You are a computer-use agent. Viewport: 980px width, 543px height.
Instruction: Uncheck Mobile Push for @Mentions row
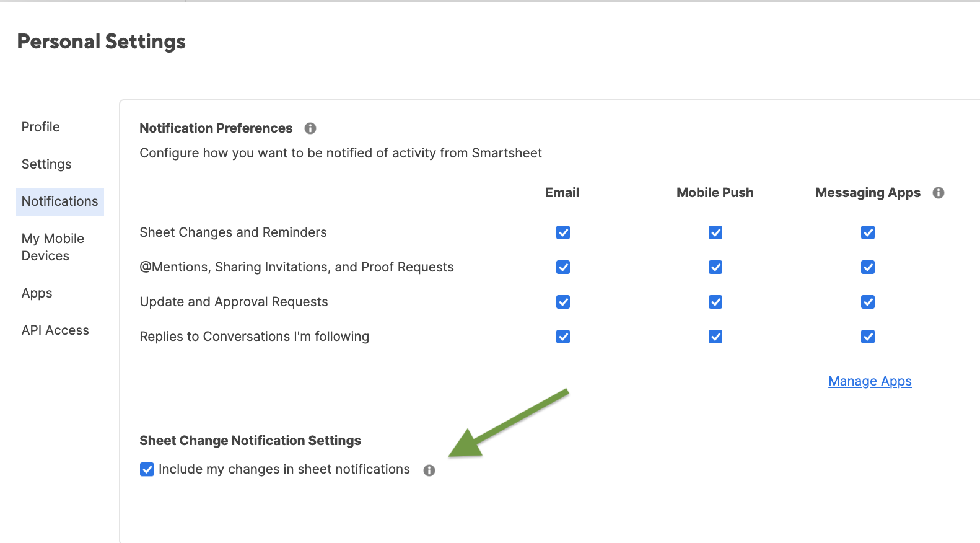coord(715,267)
